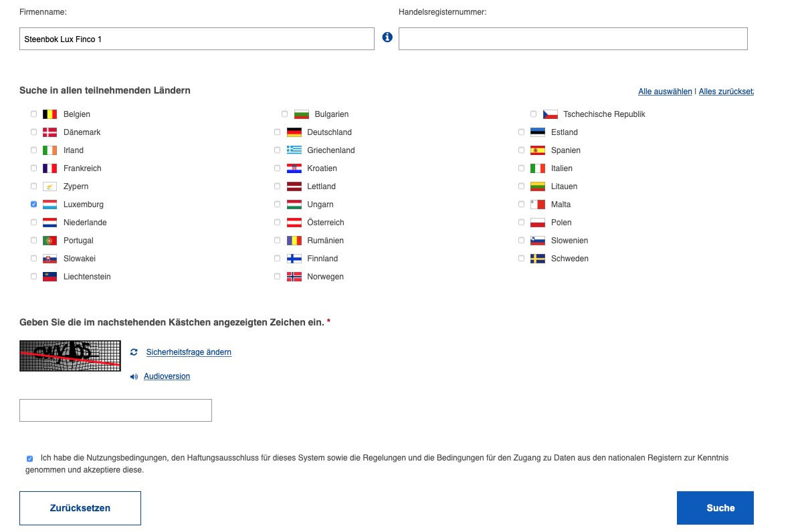Click the refresh icon beside Sicherheitsfrage ändern
Viewport: 806px width, 532px height.
click(x=134, y=352)
